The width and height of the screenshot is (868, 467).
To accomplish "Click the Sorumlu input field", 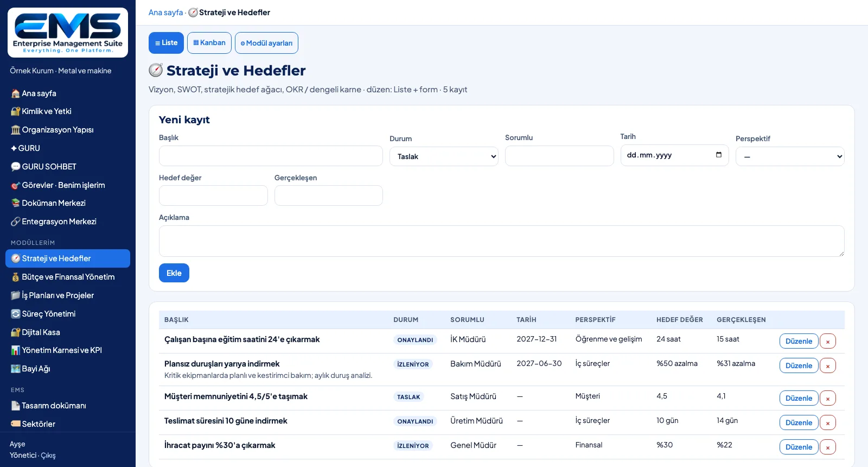I will [559, 156].
